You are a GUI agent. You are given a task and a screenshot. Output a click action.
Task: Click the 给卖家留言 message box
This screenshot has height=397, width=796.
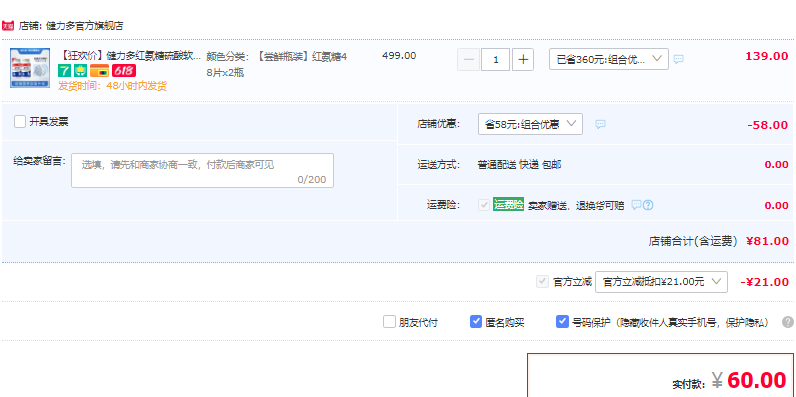203,171
